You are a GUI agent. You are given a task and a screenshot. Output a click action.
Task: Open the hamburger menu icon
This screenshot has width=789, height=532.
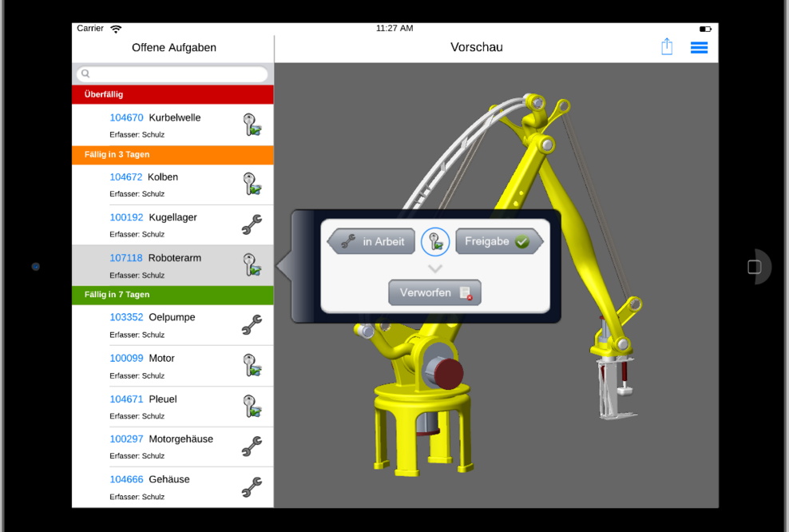[699, 47]
